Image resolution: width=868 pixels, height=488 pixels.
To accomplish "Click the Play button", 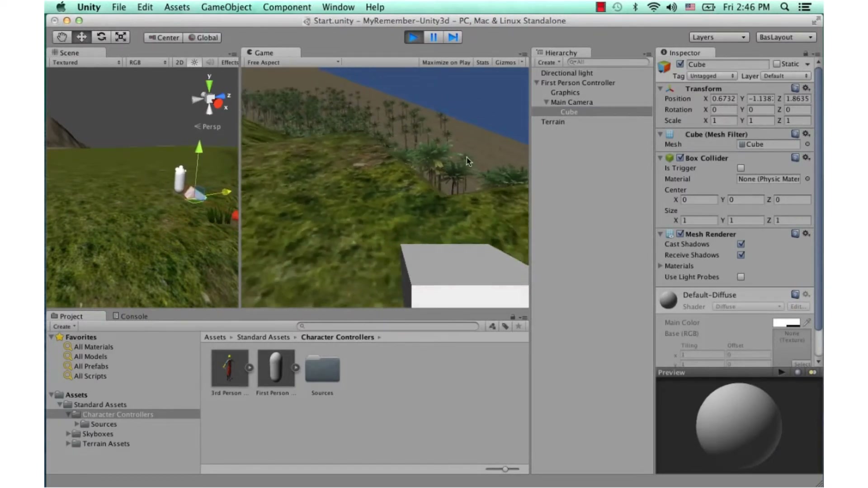I will 413,37.
